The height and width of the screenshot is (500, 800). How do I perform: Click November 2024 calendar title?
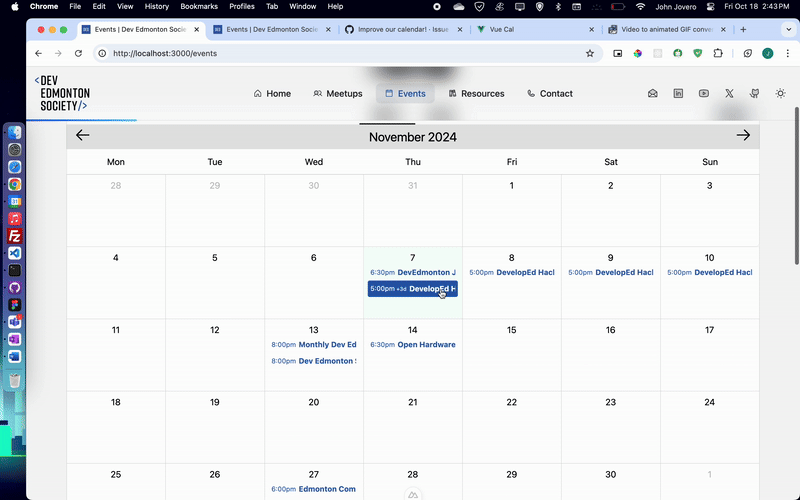(412, 137)
